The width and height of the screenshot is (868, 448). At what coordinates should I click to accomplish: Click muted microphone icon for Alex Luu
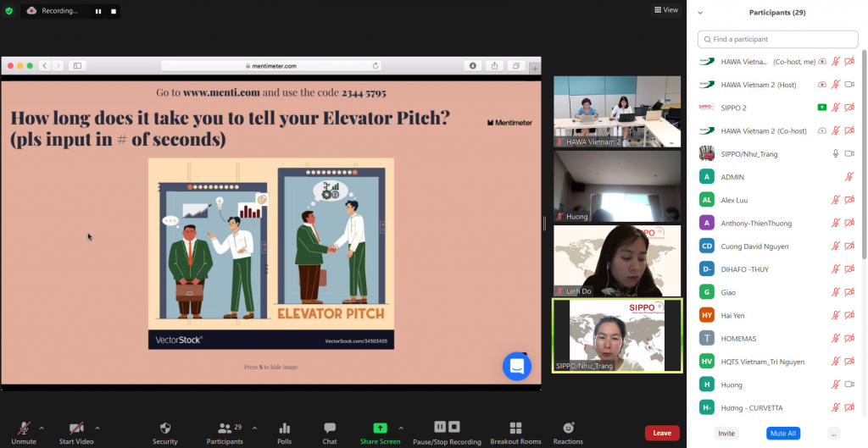click(x=836, y=200)
